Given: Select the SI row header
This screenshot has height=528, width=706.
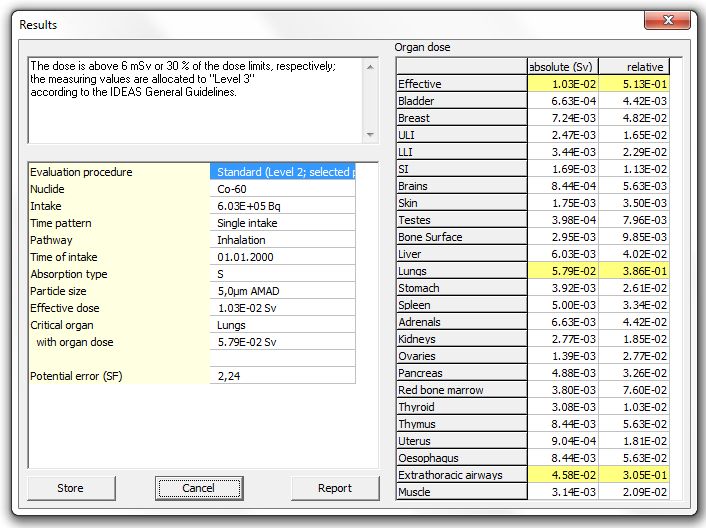Looking at the screenshot, I should click(462, 169).
